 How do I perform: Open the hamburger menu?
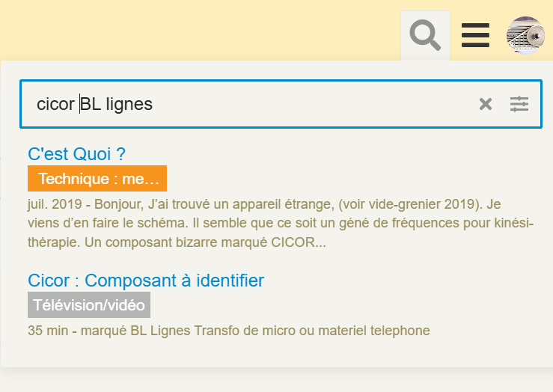tap(475, 35)
